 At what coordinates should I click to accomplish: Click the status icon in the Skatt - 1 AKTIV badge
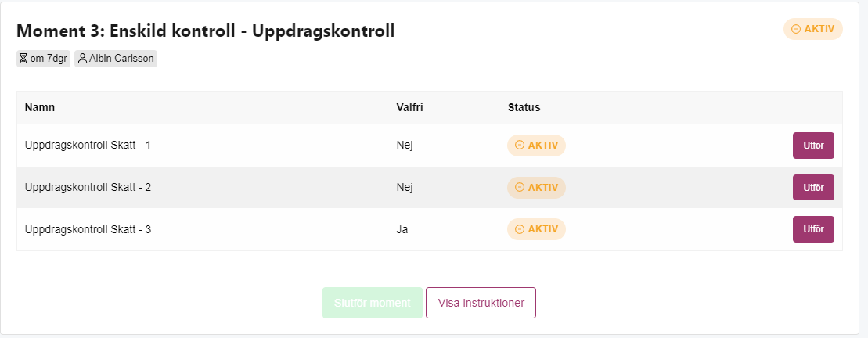click(x=519, y=146)
